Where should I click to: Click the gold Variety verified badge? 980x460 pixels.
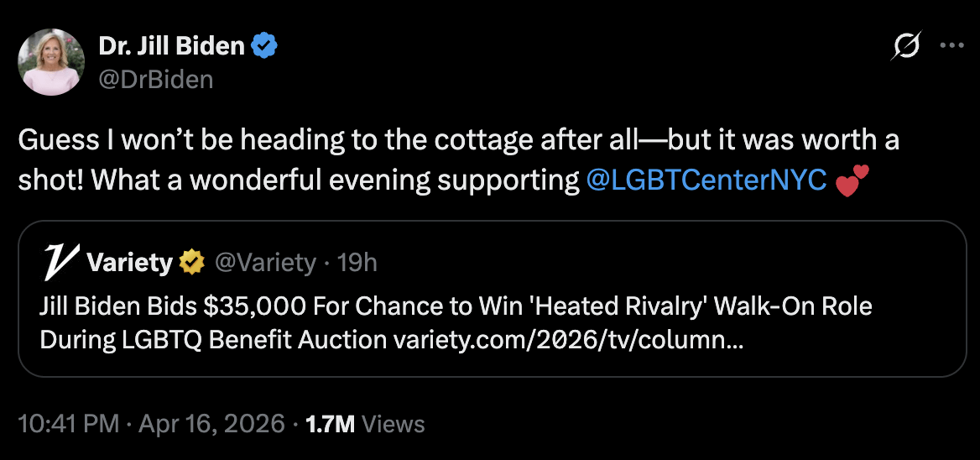click(x=193, y=263)
